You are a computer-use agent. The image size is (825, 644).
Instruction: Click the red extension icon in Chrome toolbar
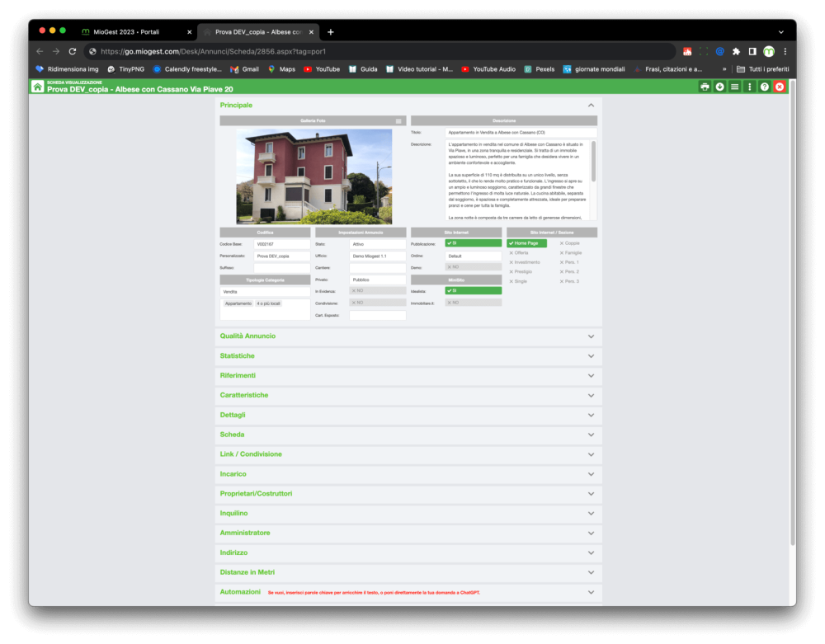click(687, 51)
